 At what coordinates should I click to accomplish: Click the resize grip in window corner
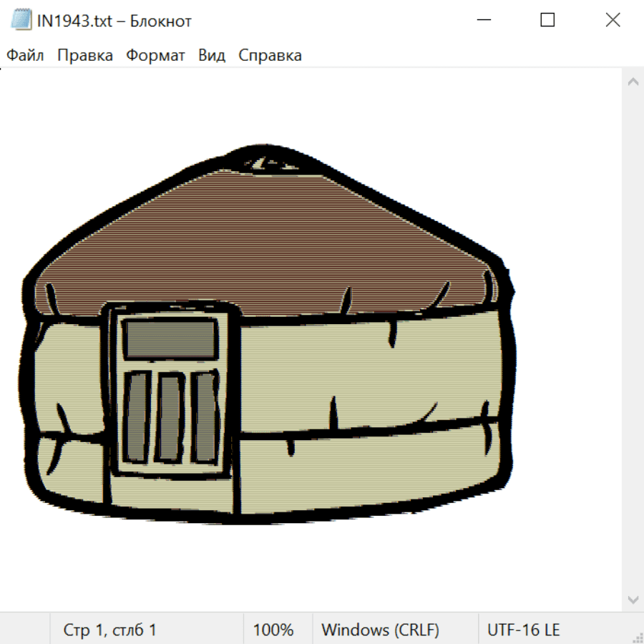637,636
